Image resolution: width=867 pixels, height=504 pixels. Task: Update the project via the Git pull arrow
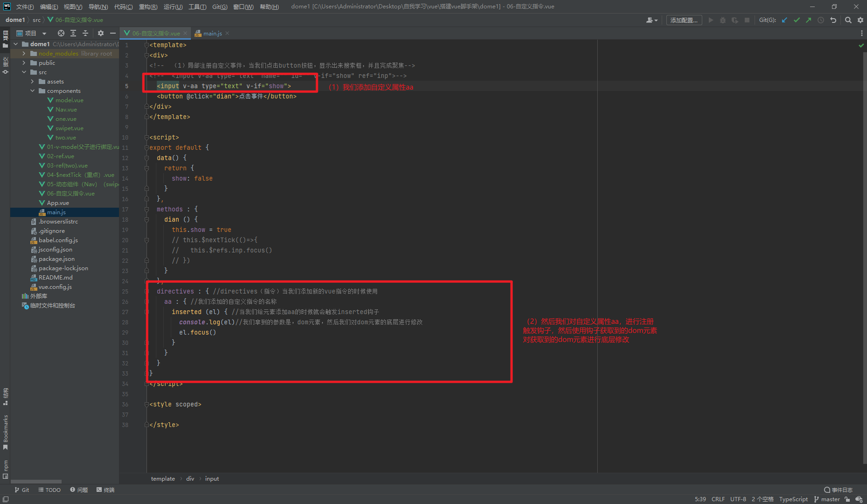point(784,20)
